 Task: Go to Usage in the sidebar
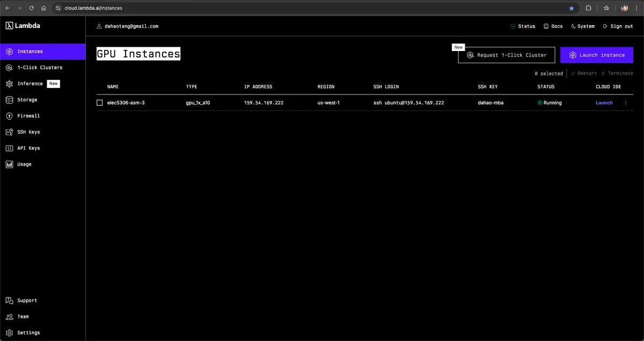pos(10,164)
